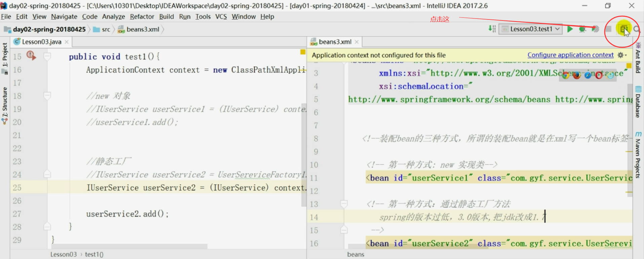Viewport: 644px width, 259px height.
Task: Start debugging with the green bug icon
Action: pyautogui.click(x=582, y=29)
